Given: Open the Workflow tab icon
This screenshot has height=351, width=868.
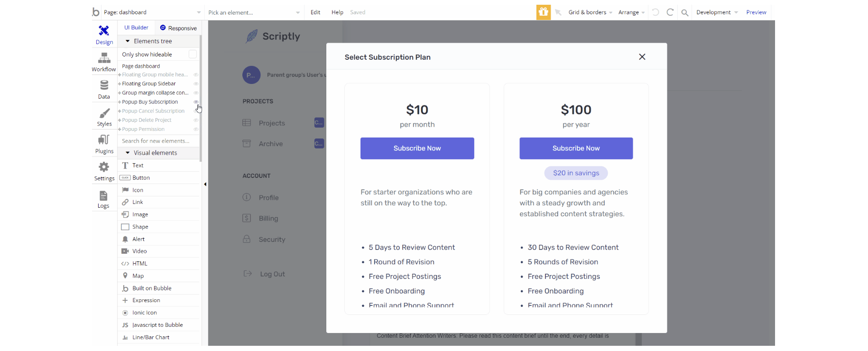Looking at the screenshot, I should pyautogui.click(x=104, y=58).
